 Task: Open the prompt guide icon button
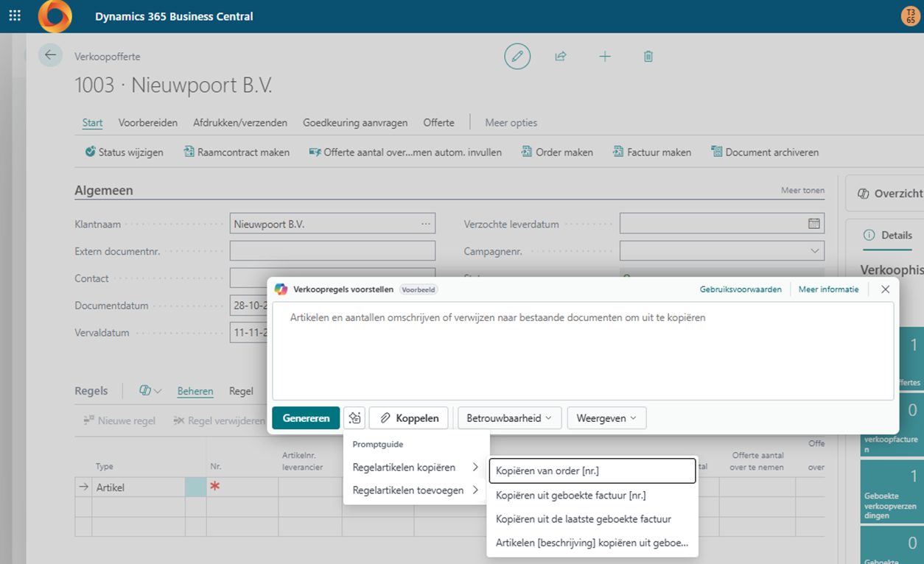[354, 418]
